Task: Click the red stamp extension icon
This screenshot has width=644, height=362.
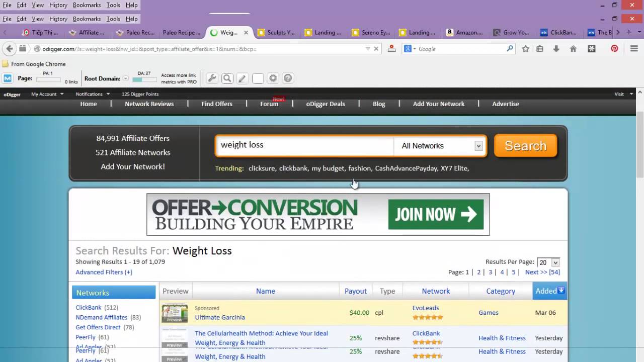Action: coord(391,49)
